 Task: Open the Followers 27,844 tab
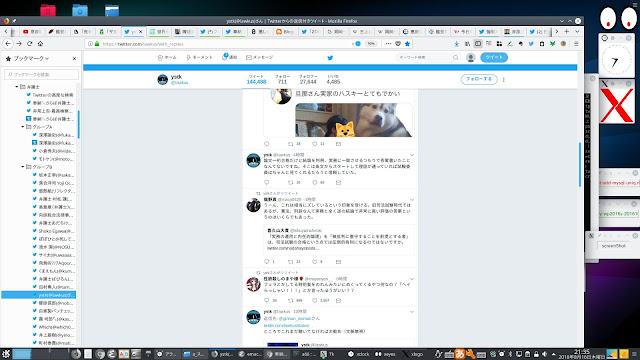click(308, 80)
